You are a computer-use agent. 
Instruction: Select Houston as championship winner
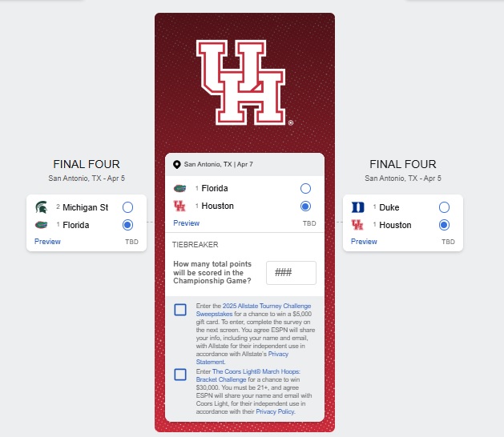pos(305,206)
